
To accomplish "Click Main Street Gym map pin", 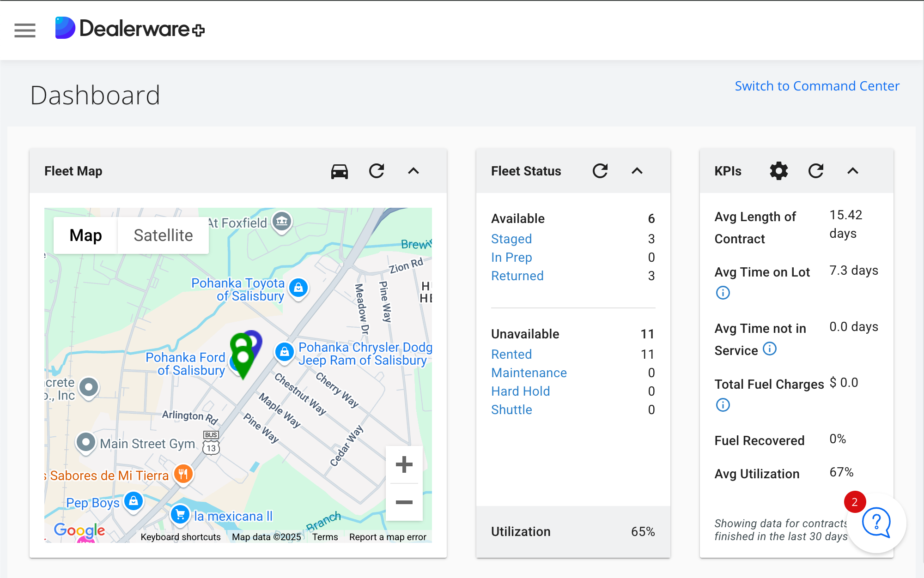I will (86, 443).
